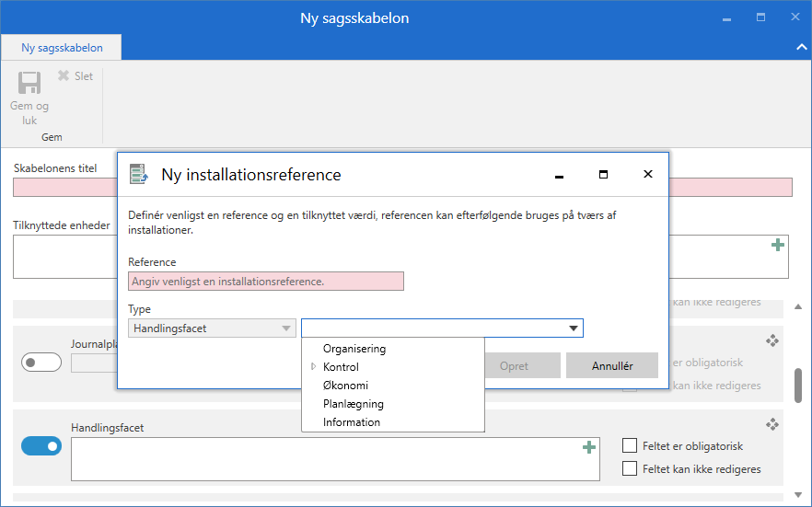
Task: Click move handle icon on Journalplan row
Action: (x=772, y=340)
